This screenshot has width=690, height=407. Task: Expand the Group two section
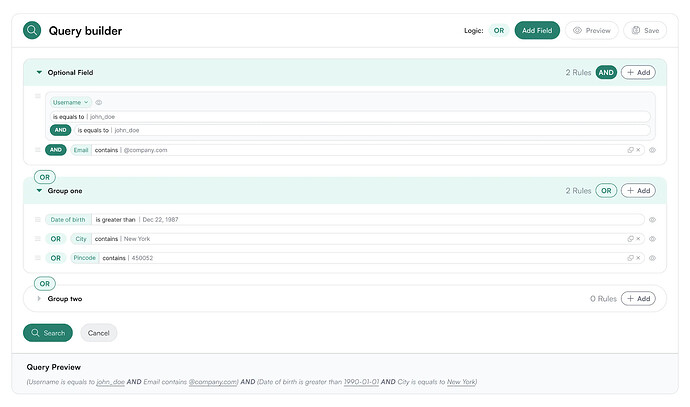39,298
